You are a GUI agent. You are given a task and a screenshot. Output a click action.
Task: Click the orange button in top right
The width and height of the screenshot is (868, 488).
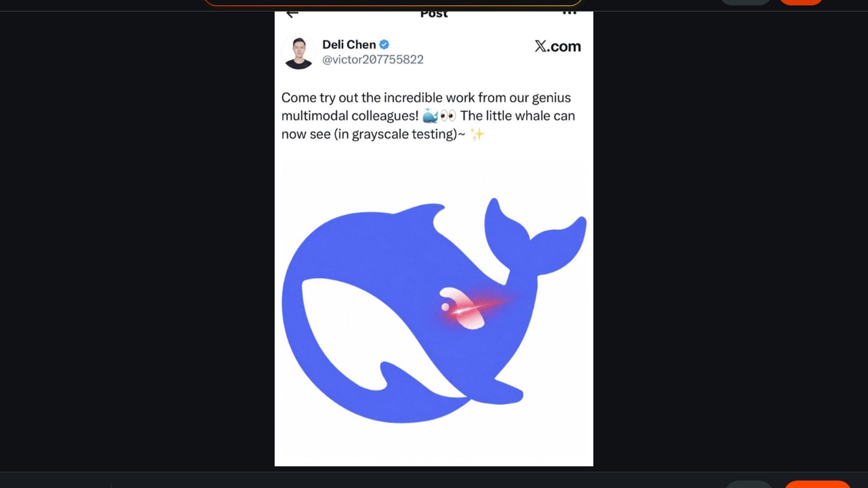[801, 2]
